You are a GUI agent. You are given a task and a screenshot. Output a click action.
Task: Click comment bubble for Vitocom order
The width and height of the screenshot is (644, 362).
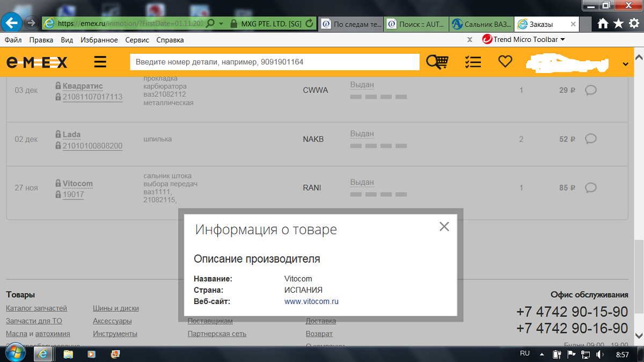(x=590, y=188)
